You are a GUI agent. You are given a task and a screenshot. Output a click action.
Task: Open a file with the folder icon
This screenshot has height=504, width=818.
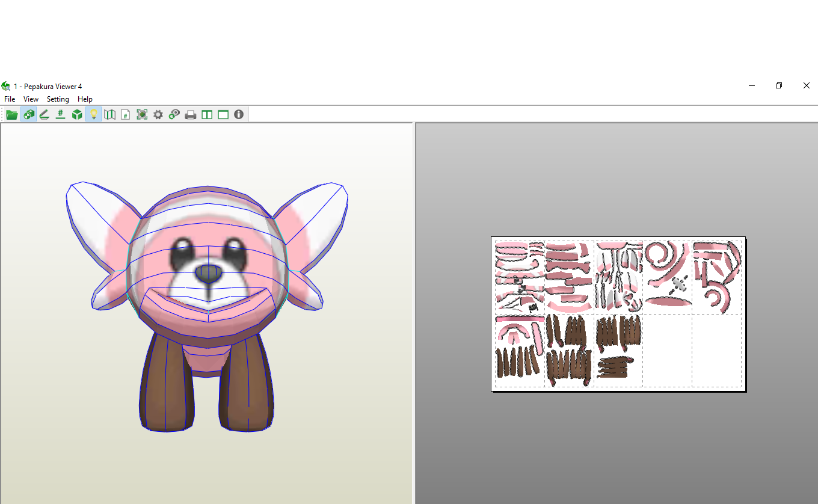pyautogui.click(x=11, y=114)
